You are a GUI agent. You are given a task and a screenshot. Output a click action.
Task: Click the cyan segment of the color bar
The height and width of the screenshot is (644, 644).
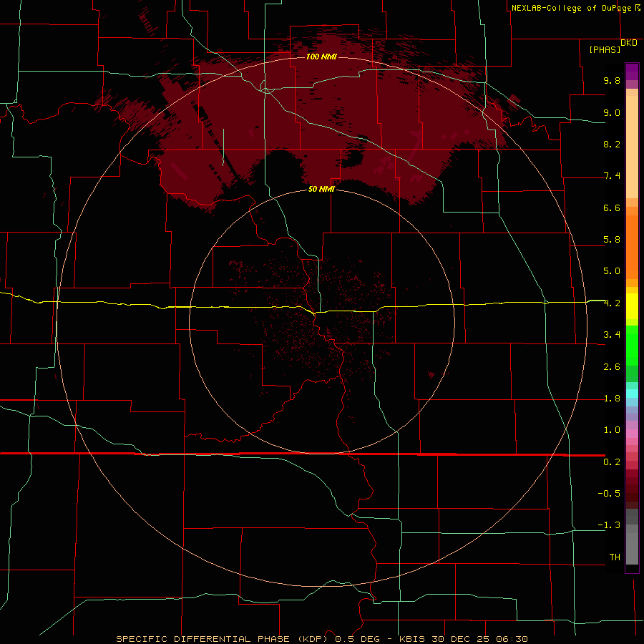[632, 394]
